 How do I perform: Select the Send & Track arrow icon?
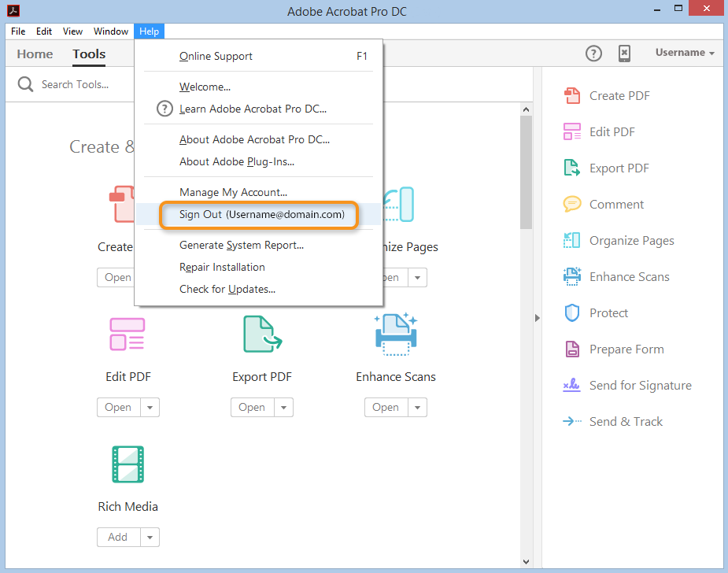(573, 421)
